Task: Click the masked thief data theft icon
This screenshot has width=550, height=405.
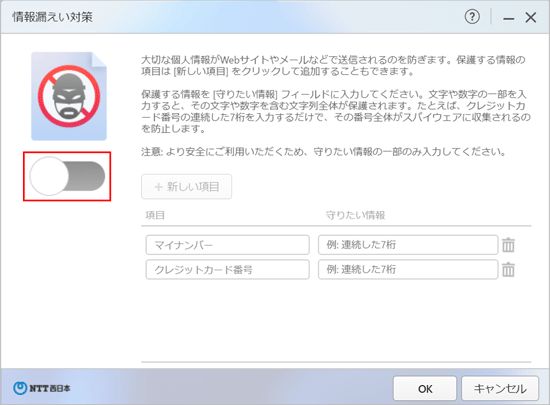Action: (x=69, y=96)
